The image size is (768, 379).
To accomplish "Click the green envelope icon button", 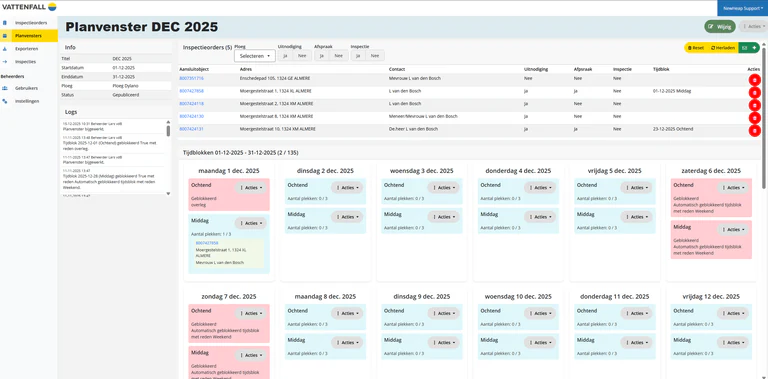I will (744, 48).
